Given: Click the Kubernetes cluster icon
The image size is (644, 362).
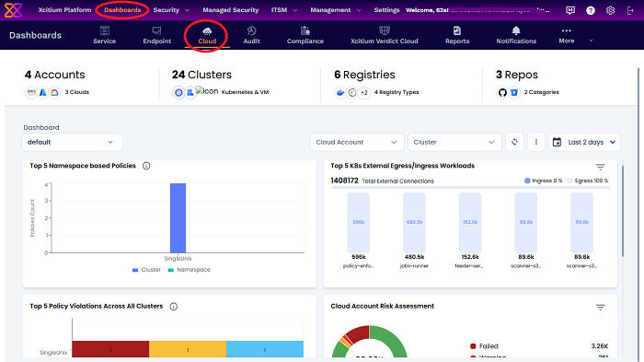Looking at the screenshot, I should 178,92.
